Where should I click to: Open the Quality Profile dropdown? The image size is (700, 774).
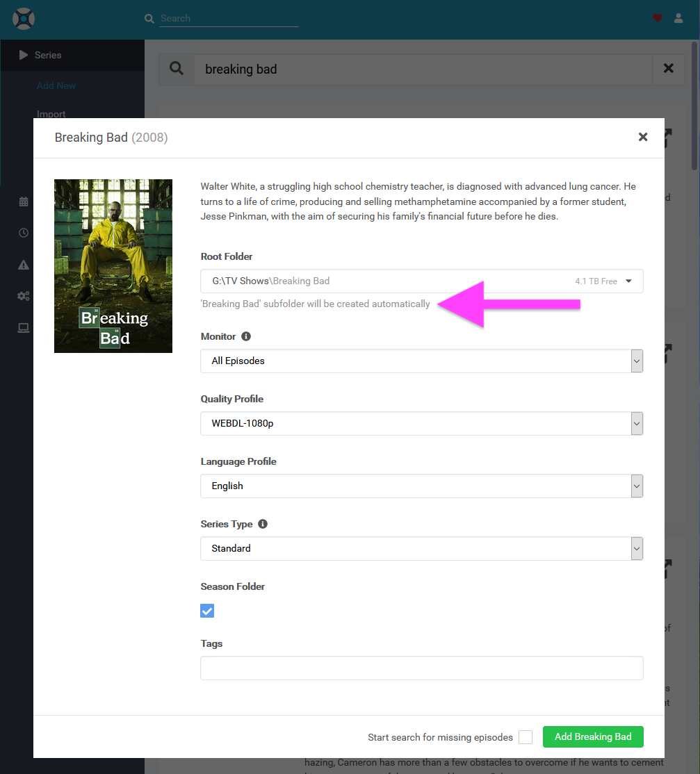pos(636,423)
